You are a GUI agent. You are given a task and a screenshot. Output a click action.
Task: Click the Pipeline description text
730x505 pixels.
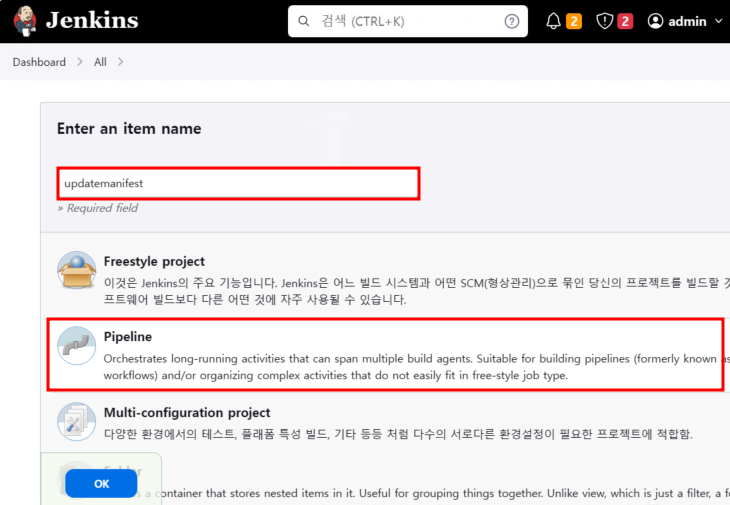point(417,367)
